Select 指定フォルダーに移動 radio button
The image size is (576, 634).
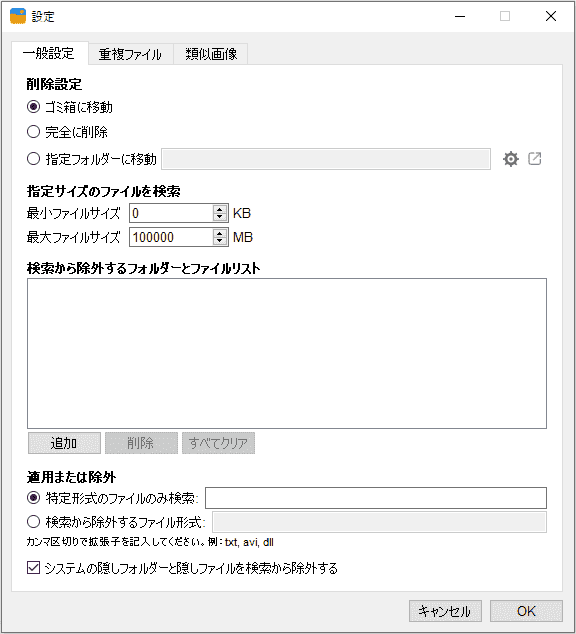tap(33, 158)
